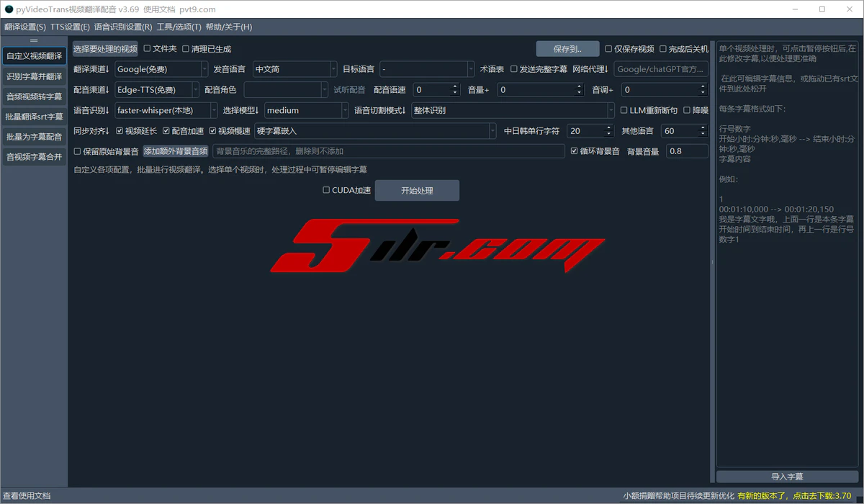Open the 语音识别 dropdown showing faster-whisper(本地)
Viewport: 864px width, 504px height.
click(166, 110)
